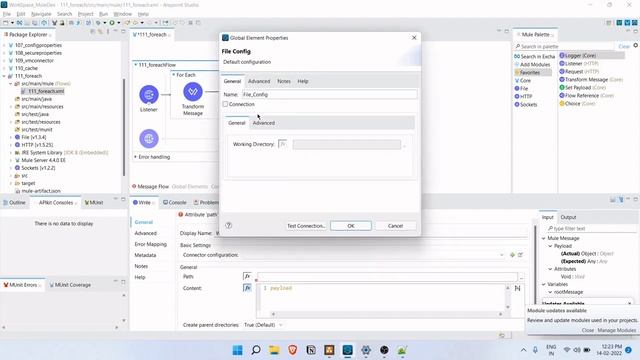
Task: Open Metadata section of Write properties
Action: click(145, 255)
